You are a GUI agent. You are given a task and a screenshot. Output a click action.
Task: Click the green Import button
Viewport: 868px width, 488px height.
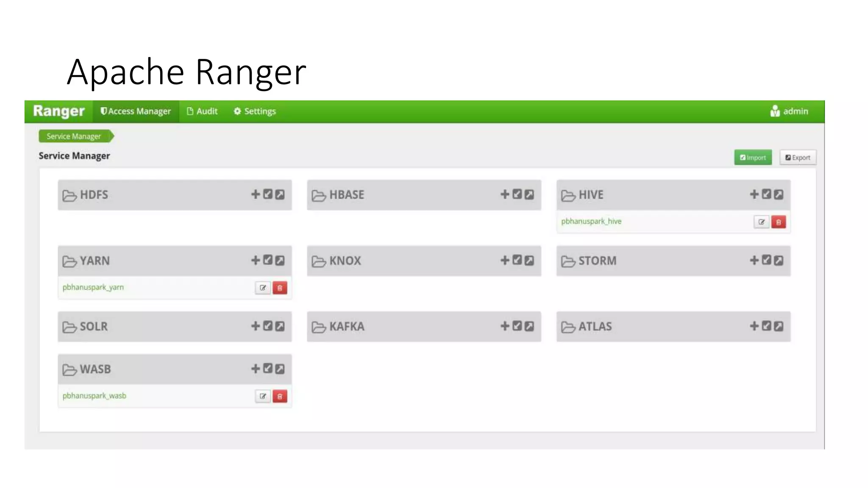[x=753, y=158]
